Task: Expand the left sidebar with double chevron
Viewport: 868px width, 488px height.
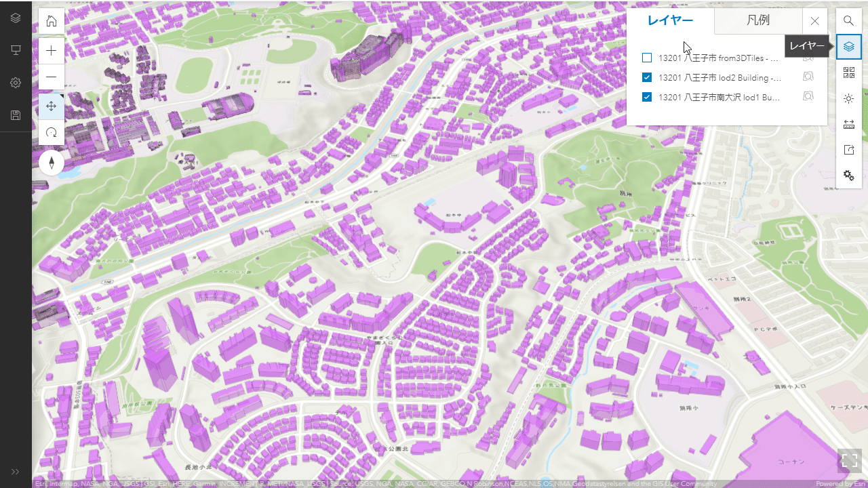Action: pyautogui.click(x=16, y=472)
